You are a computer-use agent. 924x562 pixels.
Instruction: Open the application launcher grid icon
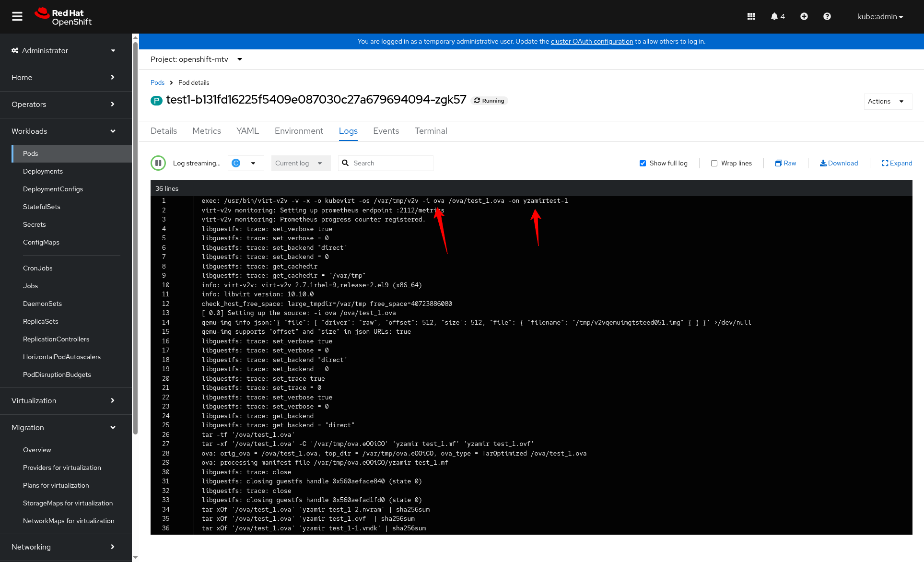click(x=751, y=17)
